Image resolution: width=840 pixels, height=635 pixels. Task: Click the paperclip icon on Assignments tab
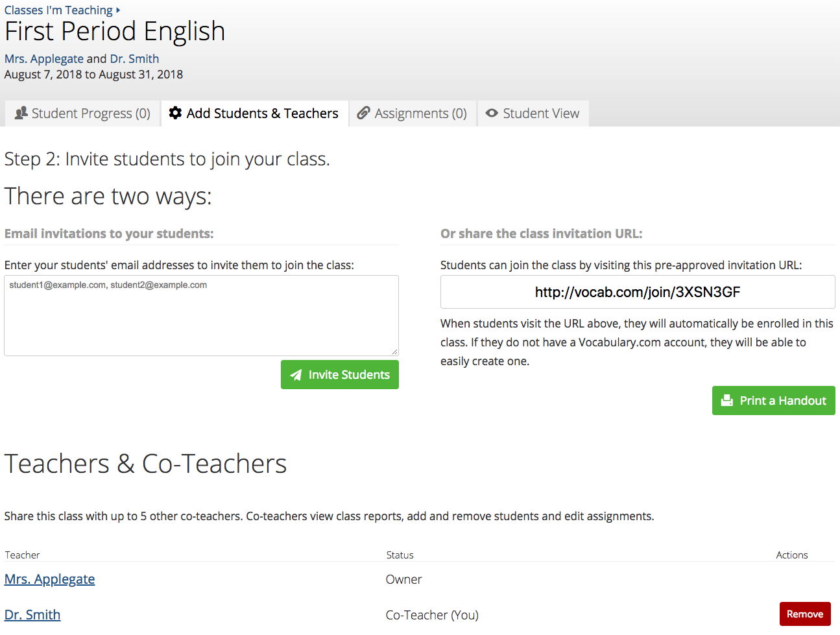click(x=364, y=113)
